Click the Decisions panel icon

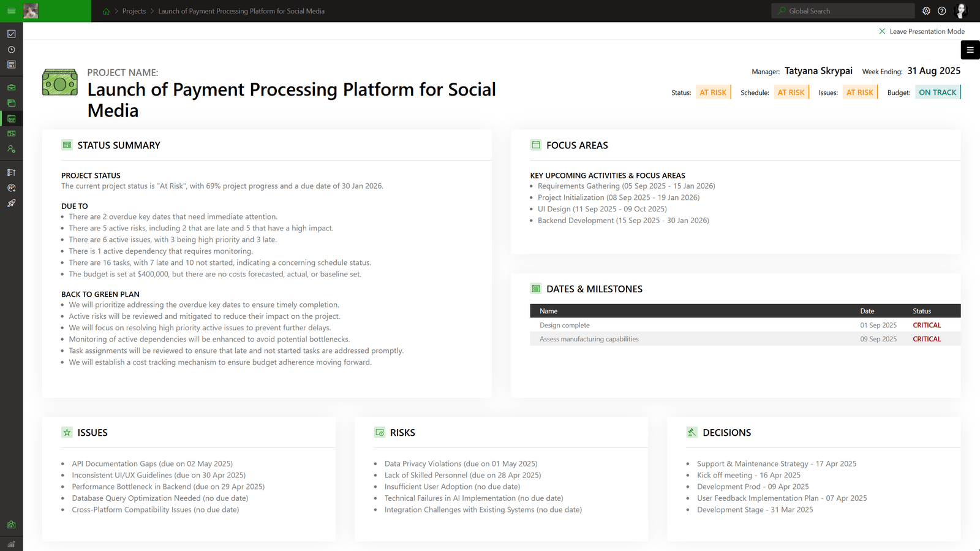pos(692,433)
